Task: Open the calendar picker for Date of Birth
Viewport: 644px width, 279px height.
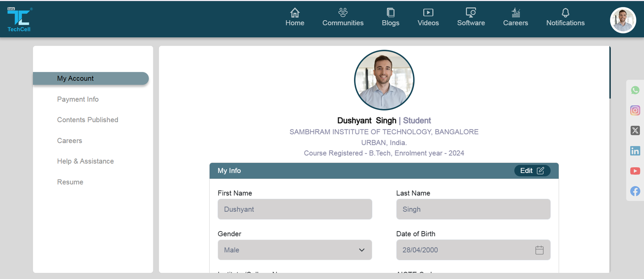Action: coord(539,250)
